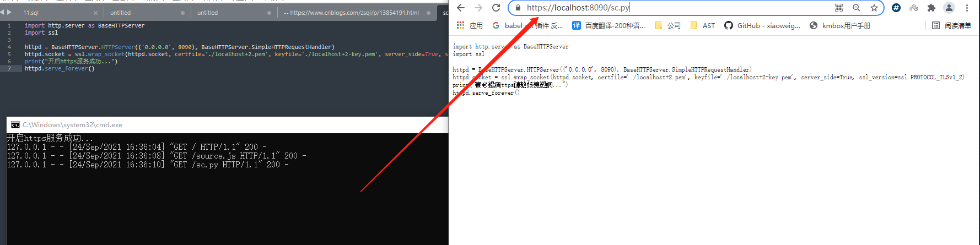Viewport: 980px width, 245px height.
Task: Click 'httpd.serve_forever()' in the code editor
Action: 60,68
